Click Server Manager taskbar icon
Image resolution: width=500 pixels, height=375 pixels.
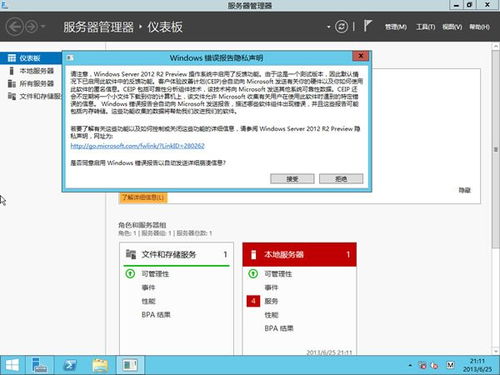click(x=40, y=366)
